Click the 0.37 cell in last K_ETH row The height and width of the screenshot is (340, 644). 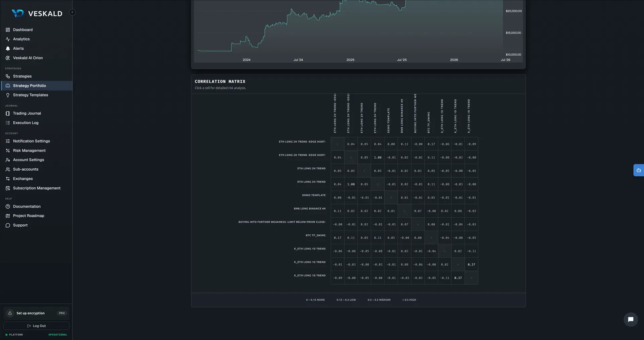pyautogui.click(x=458, y=278)
